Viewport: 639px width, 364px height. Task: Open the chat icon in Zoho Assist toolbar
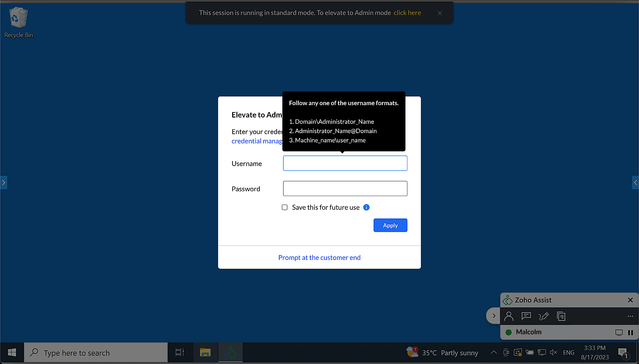pyautogui.click(x=526, y=316)
